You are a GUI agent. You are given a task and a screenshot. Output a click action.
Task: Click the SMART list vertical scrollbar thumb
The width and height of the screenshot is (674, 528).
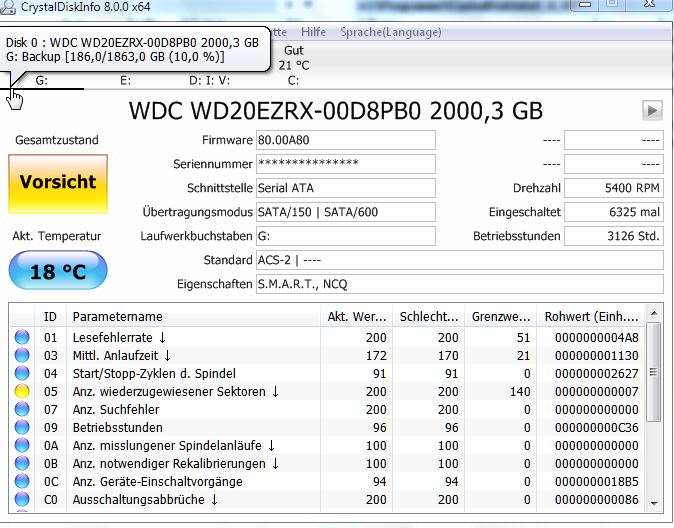pyautogui.click(x=654, y=372)
